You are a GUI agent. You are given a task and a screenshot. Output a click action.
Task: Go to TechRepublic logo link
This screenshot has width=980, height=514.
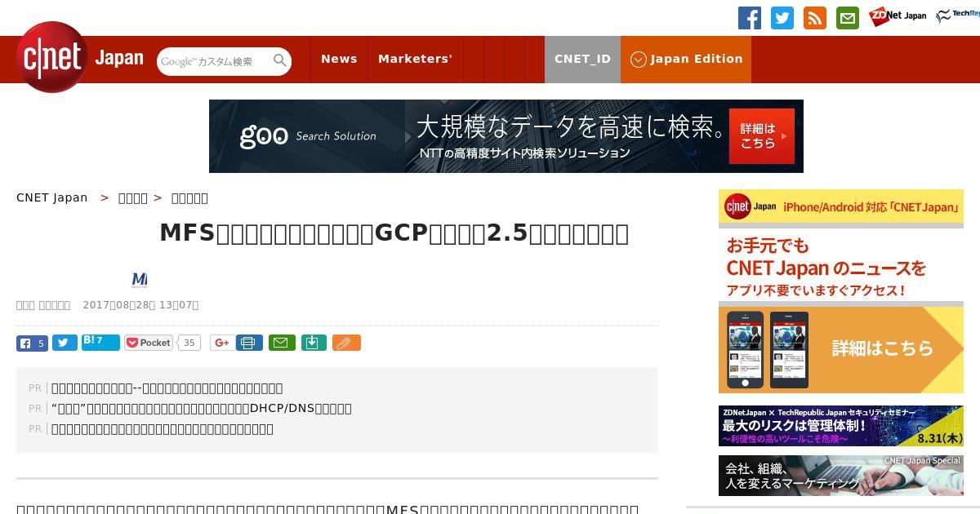958,16
